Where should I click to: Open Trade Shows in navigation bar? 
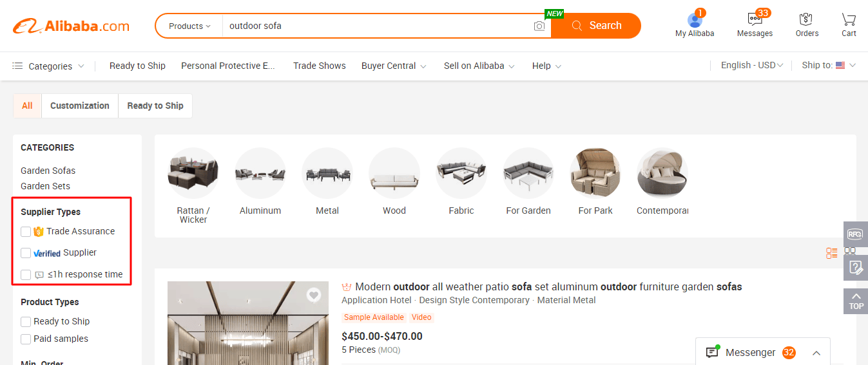click(x=320, y=66)
